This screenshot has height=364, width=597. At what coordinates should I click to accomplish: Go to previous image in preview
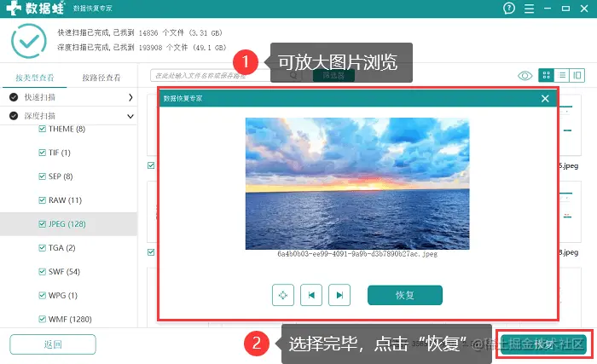[311, 295]
